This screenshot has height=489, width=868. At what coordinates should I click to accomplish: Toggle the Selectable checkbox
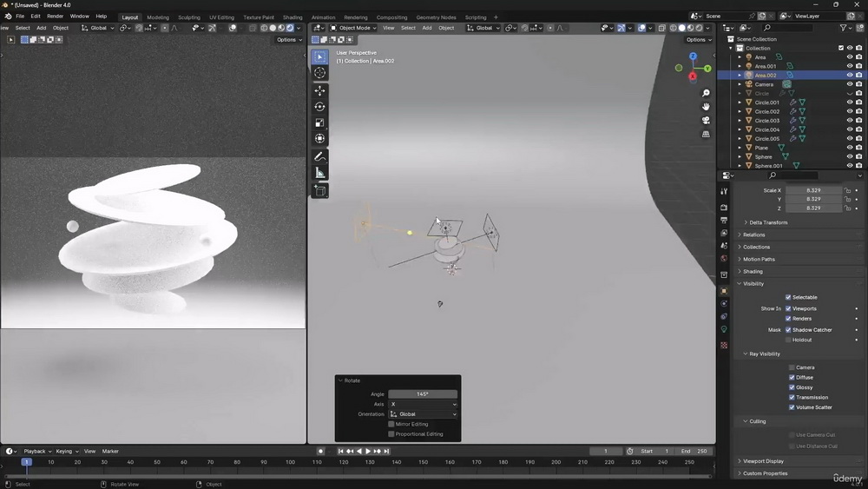(788, 297)
